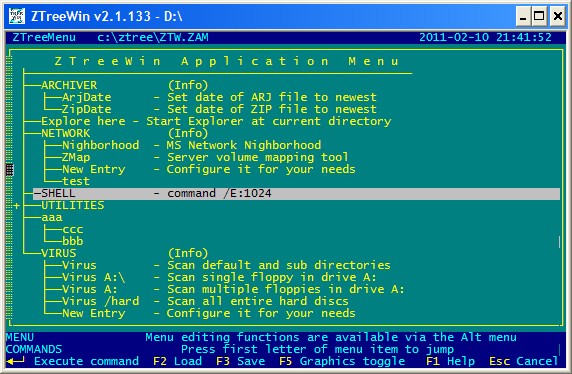Screen dimensions: 572x374
Task: Select the NETWORK menu group
Action: click(x=65, y=133)
